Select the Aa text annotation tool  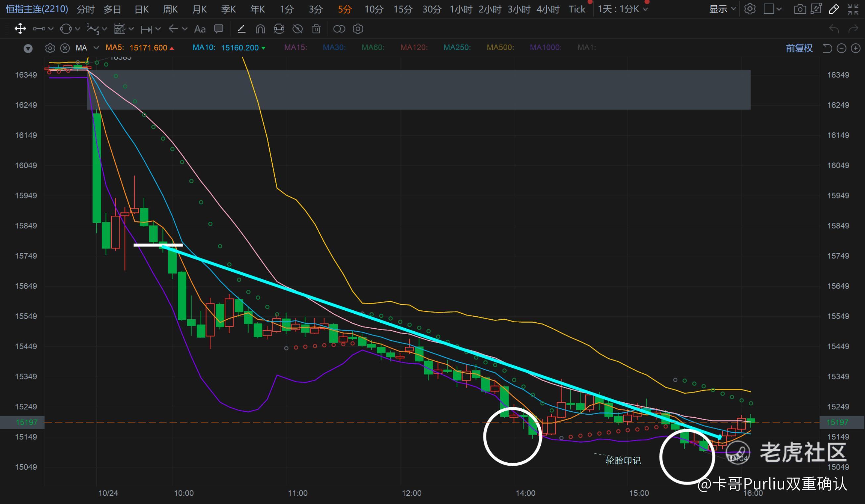pos(200,29)
